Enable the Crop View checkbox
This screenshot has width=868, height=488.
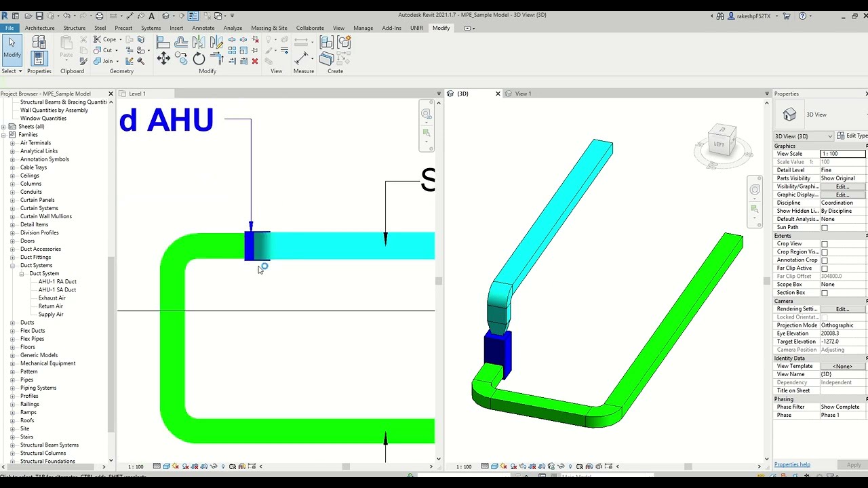click(825, 244)
